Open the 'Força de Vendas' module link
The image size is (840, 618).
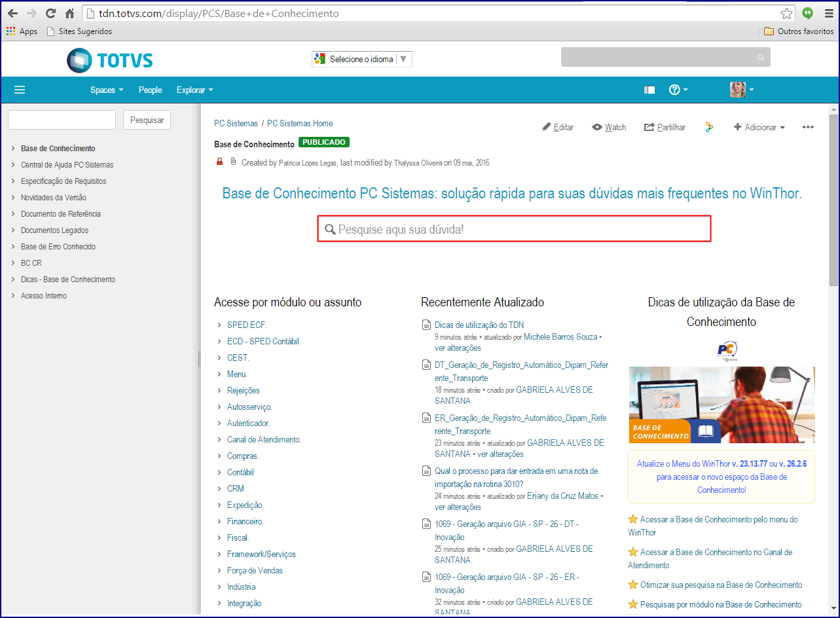click(x=255, y=570)
